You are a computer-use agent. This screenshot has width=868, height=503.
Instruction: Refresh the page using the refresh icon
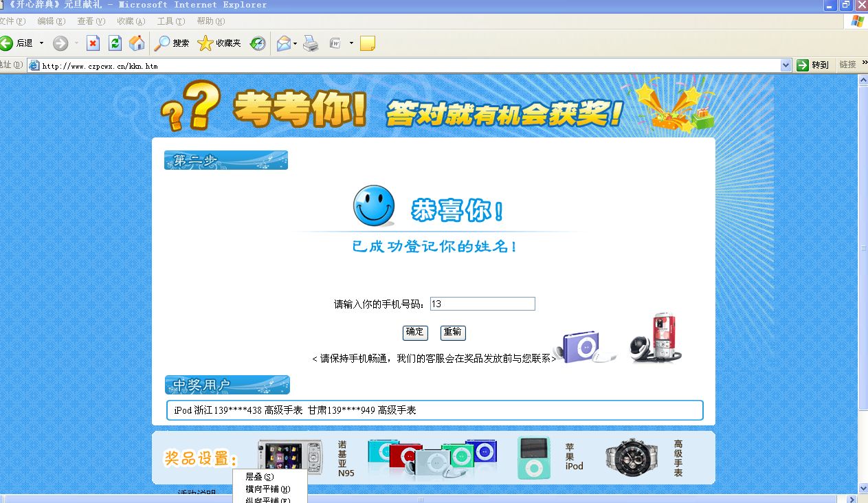pyautogui.click(x=114, y=43)
